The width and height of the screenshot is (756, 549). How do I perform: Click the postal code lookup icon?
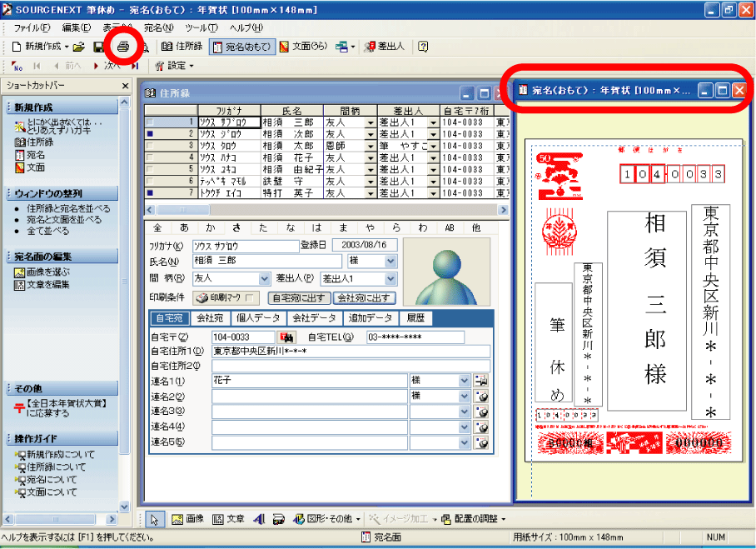pyautogui.click(x=286, y=337)
